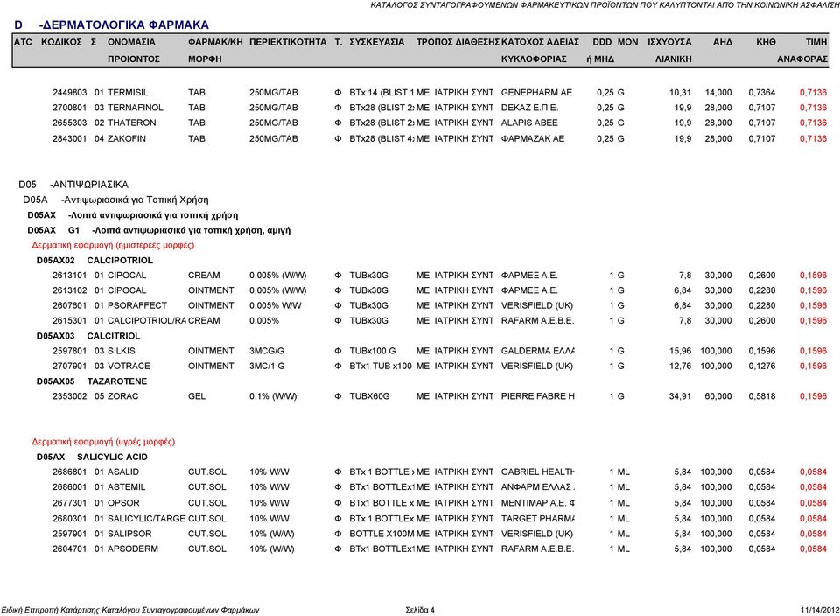This screenshot has width=840, height=616.
Task: Click the footer committee text Ειδική Επιτροπή
Action: 130,610
